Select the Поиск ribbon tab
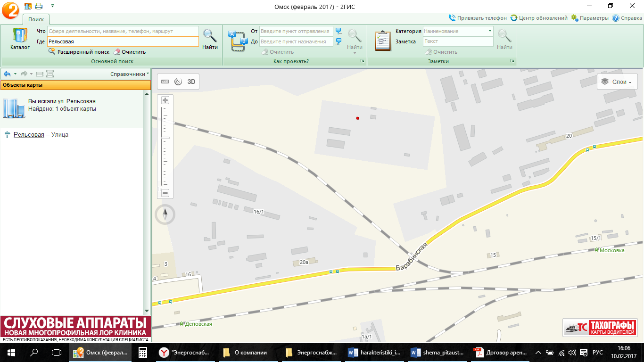The width and height of the screenshot is (644, 362). (36, 19)
